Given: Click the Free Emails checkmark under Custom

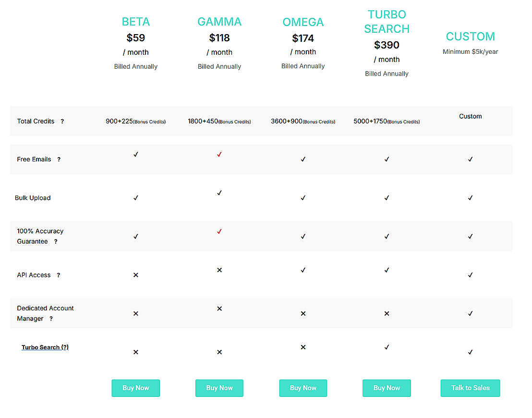Looking at the screenshot, I should coord(470,160).
